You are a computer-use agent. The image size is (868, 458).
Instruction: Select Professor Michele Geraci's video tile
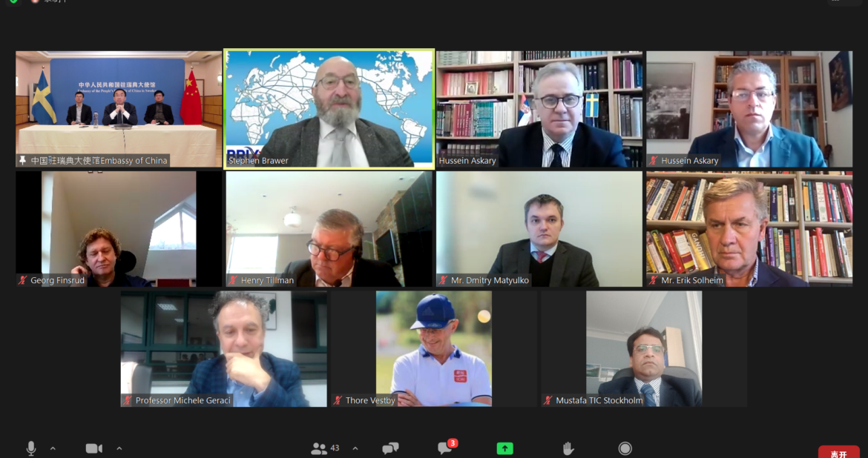point(223,349)
